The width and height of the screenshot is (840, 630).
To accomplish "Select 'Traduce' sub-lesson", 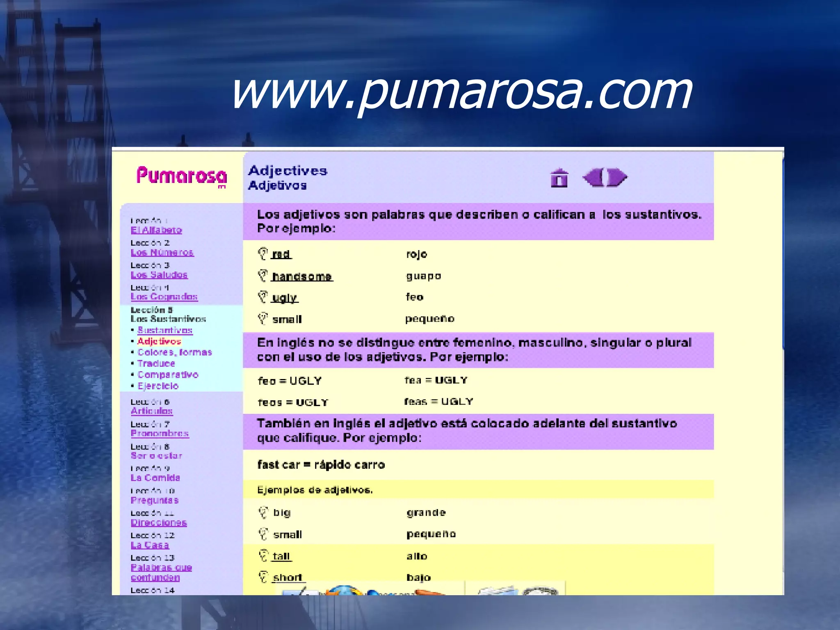I will (156, 363).
